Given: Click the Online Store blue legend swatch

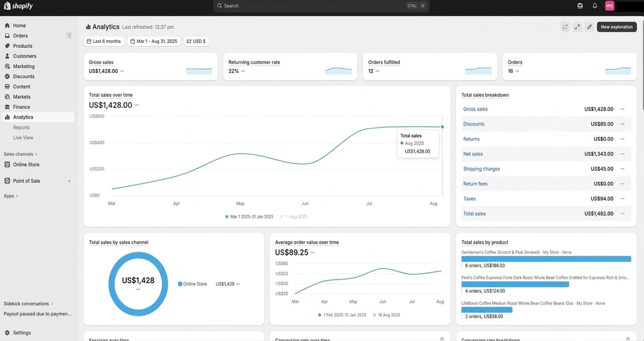Looking at the screenshot, I should point(180,284).
